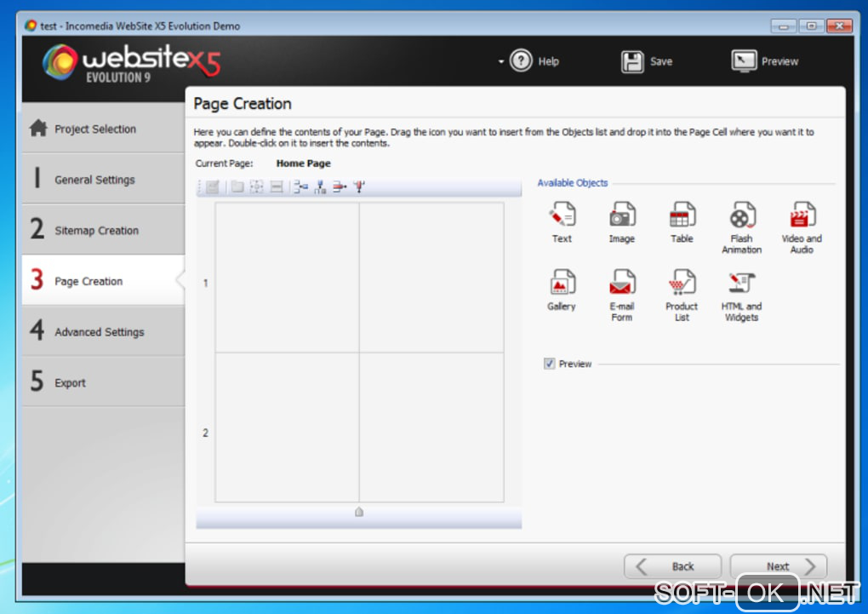Close the WebSite X5 window
The width and height of the screenshot is (868, 614).
pos(840,26)
